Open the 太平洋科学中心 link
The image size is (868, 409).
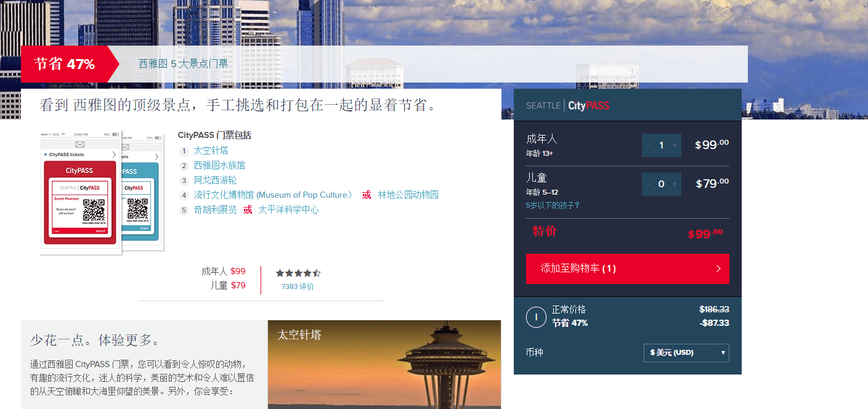[x=288, y=209]
